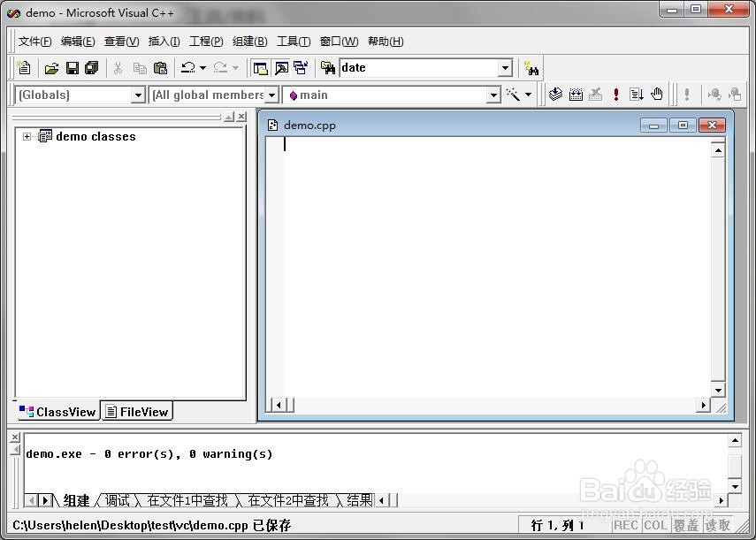Click the New Text File toolbar icon
Screen dimensions: 756x540
tap(24, 68)
